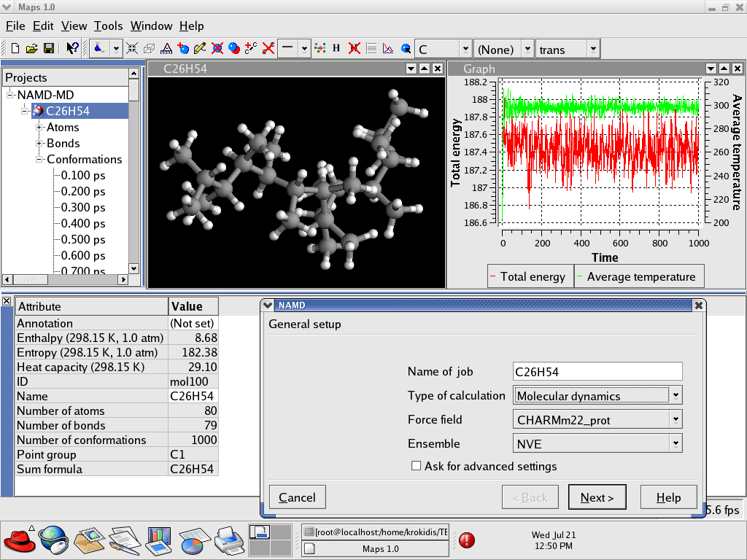This screenshot has height=560, width=747.
Task: Click the New document toolbar icon
Action: coord(15,49)
